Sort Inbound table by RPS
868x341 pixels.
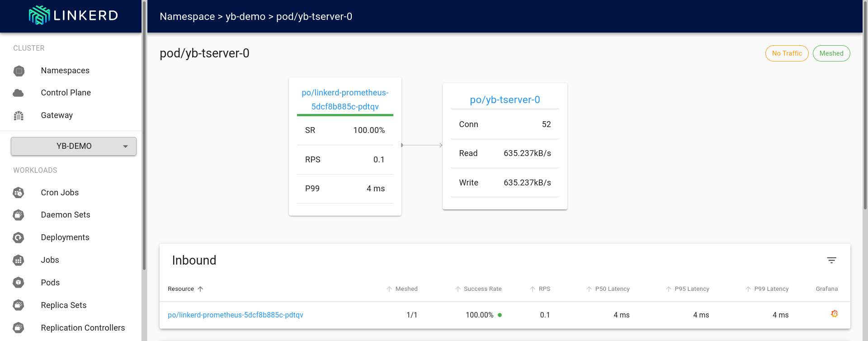[x=540, y=289]
